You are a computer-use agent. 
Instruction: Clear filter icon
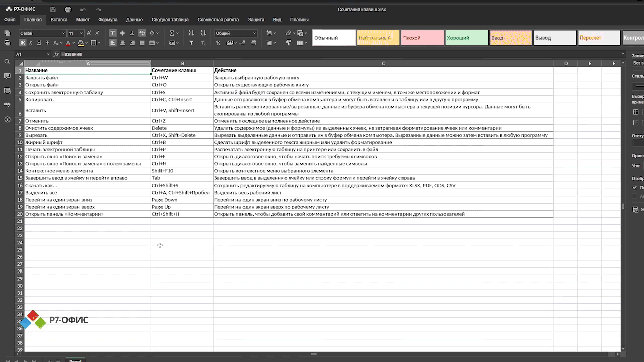click(203, 43)
